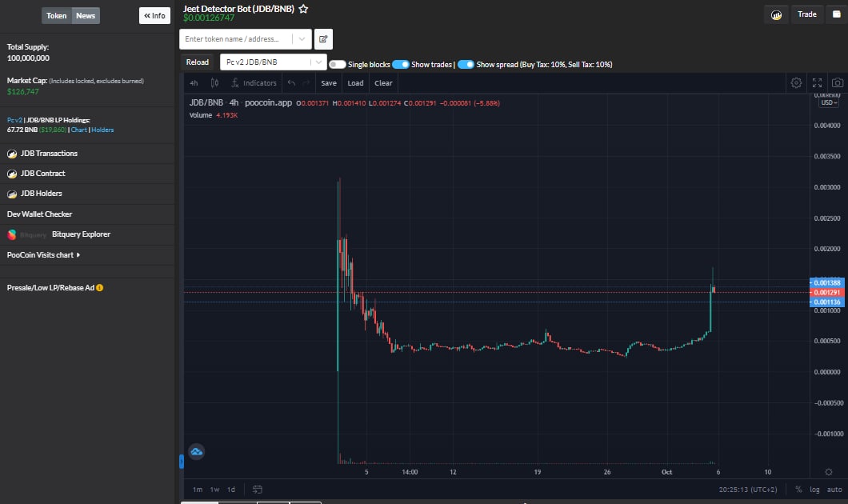Click blue side panel resize handle
Image resolution: width=848 pixels, height=504 pixels.
point(181,462)
